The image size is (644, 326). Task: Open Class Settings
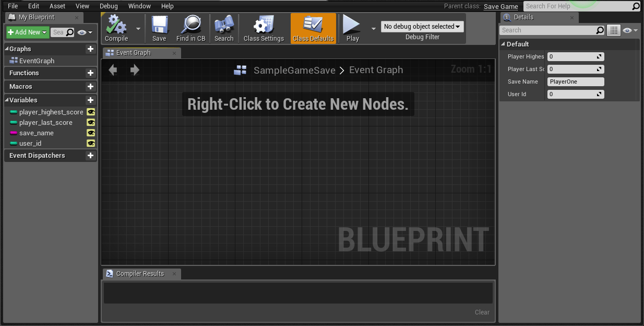[263, 28]
